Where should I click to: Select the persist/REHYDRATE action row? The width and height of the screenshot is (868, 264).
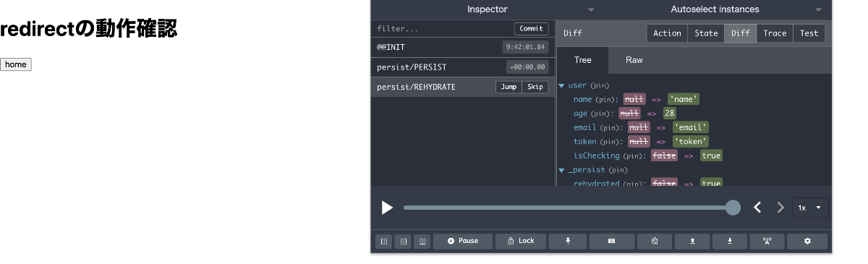click(463, 87)
